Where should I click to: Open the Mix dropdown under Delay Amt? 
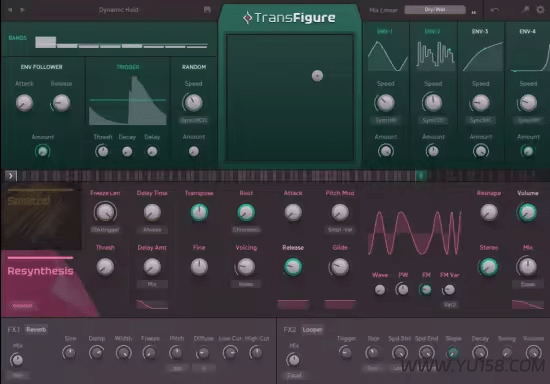152,284
